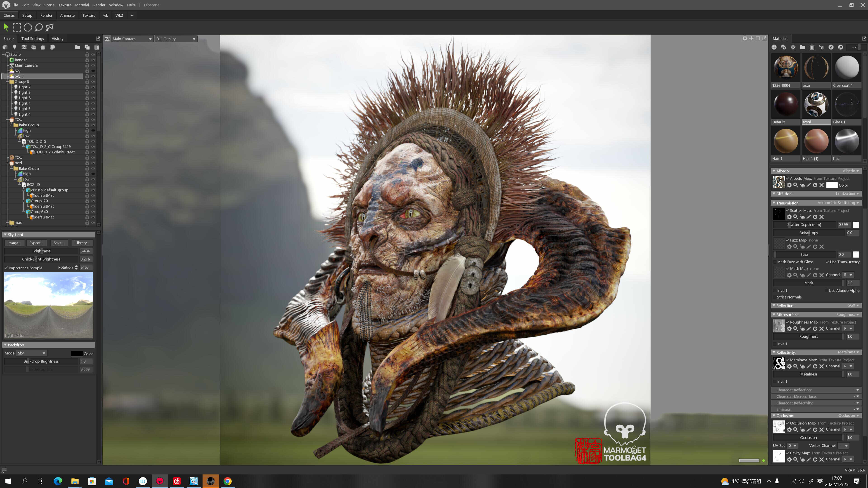
Task: Delete the selected scene object with the trash icon
Action: [97, 47]
